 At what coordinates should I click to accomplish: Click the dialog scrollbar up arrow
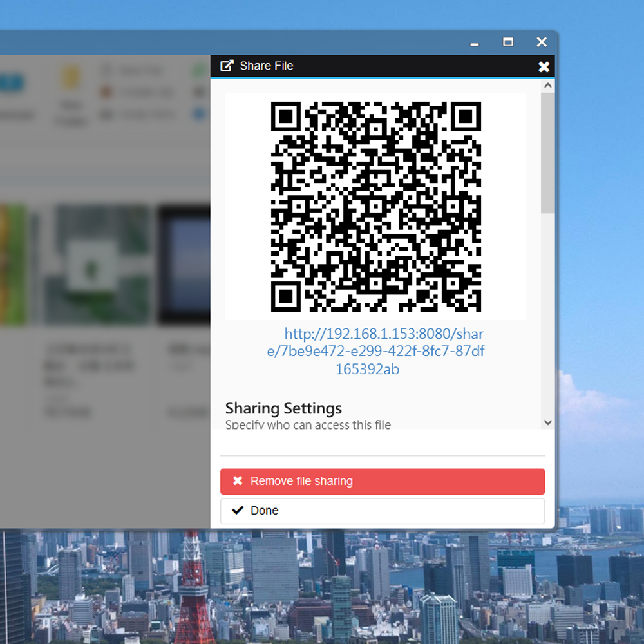pos(547,86)
